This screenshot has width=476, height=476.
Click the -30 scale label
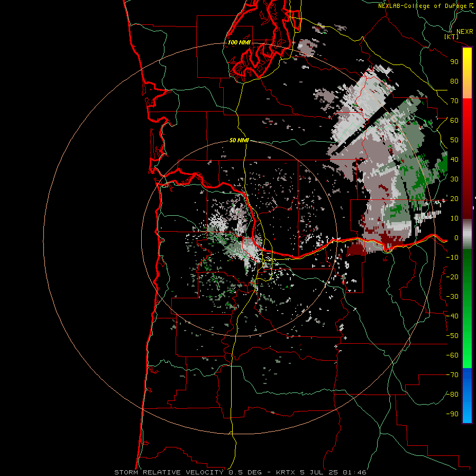pyautogui.click(x=452, y=297)
